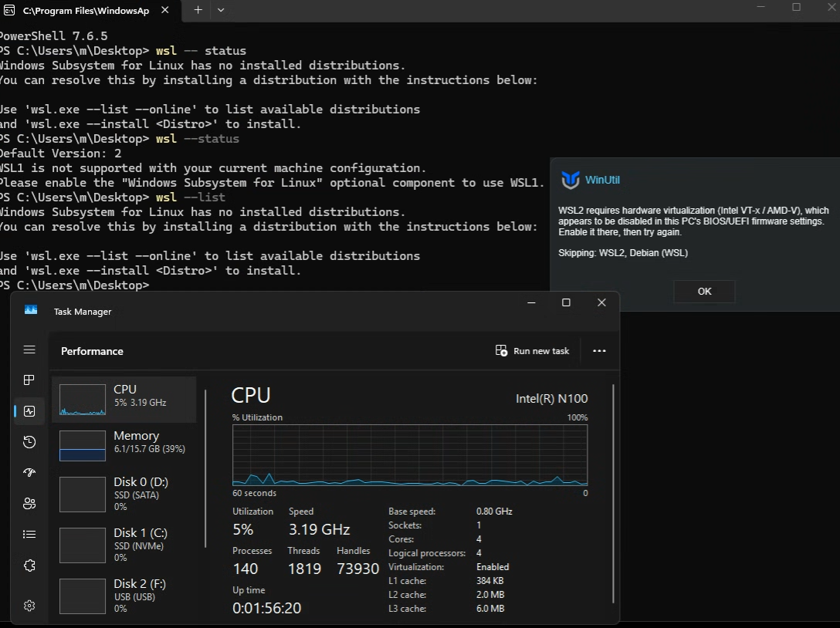Image resolution: width=840 pixels, height=628 pixels.
Task: Click the terminal tab's console icon
Action: [9, 10]
